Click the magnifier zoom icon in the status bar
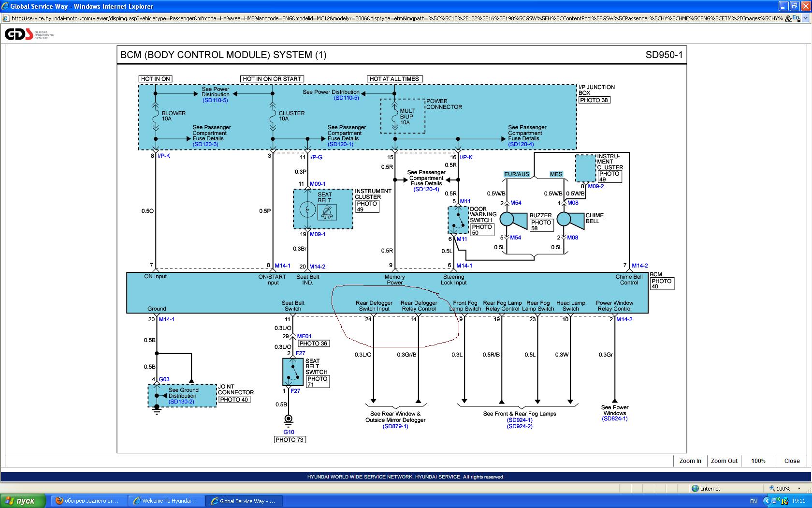Viewport: 812px width, 508px height. [772, 489]
